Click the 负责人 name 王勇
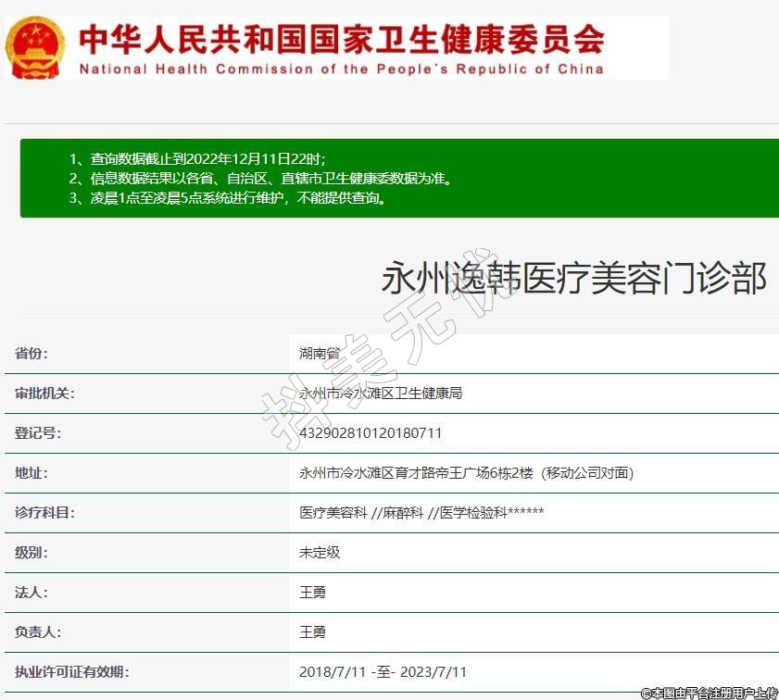The height and width of the screenshot is (700, 779). pyautogui.click(x=312, y=632)
